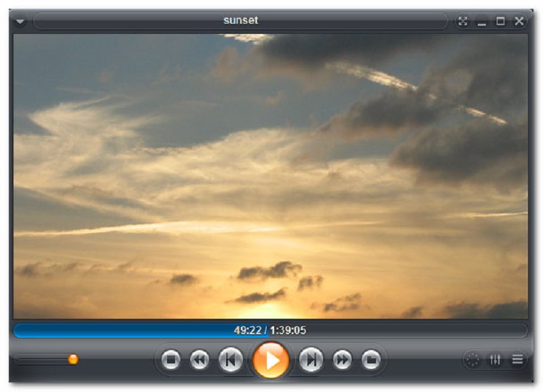Close the player window
Viewport: 543px width, 392px height.
coord(519,21)
